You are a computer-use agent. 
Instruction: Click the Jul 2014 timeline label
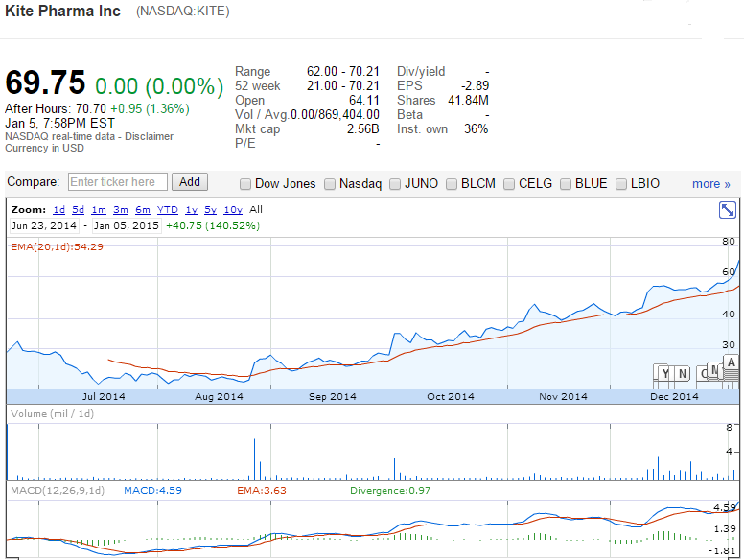[x=104, y=397]
